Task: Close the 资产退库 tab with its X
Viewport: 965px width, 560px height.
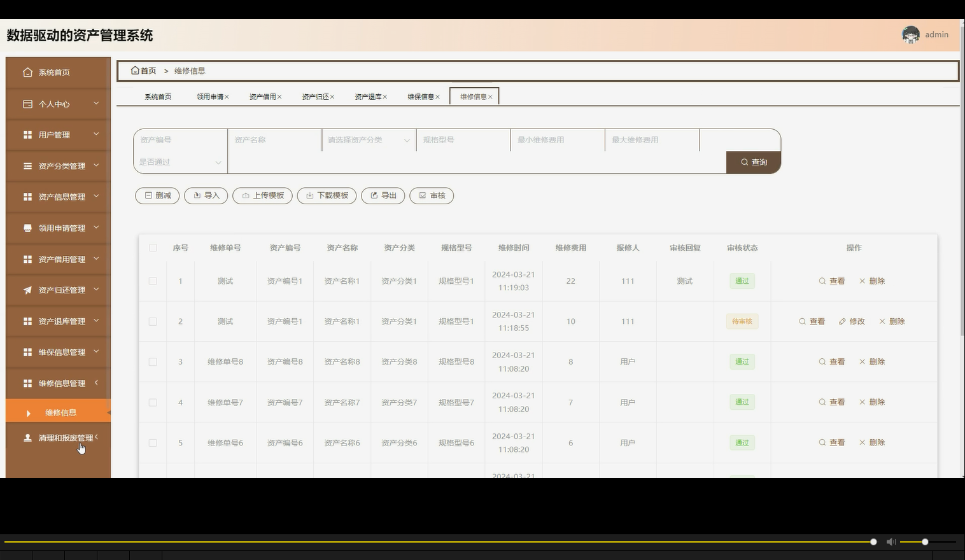Action: pos(385,97)
